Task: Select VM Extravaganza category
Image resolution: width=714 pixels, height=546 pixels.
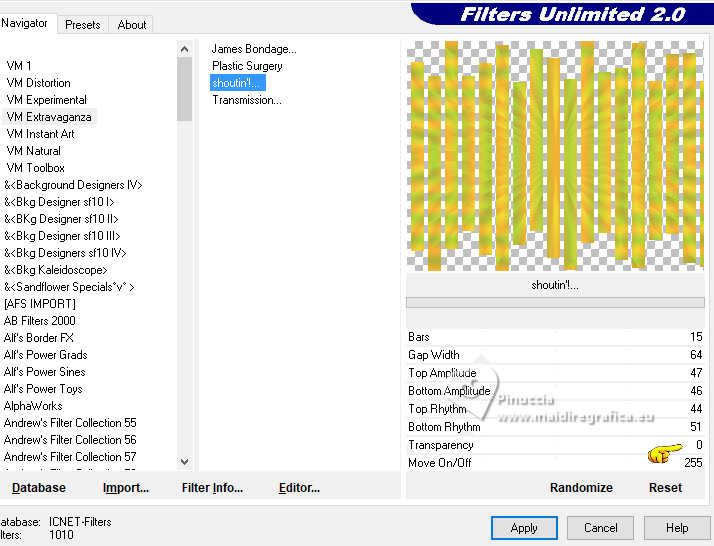Action: click(49, 117)
